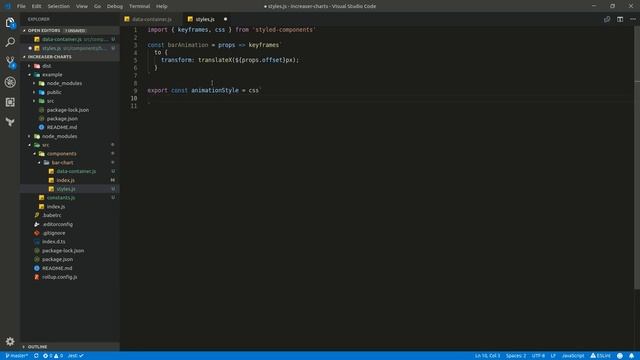Open the Debug view in activity bar

(x=10, y=82)
